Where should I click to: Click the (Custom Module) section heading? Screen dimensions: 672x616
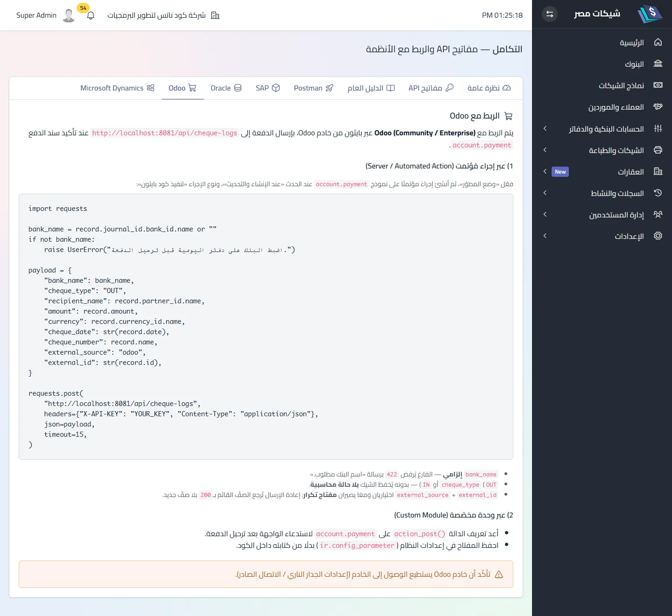tap(454, 515)
